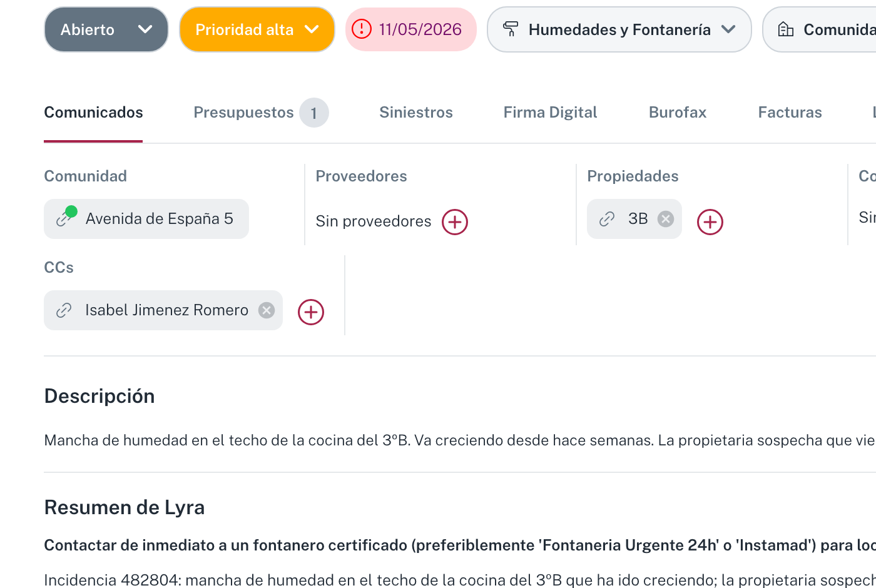Click the link icon on 3B chip

pos(607,219)
